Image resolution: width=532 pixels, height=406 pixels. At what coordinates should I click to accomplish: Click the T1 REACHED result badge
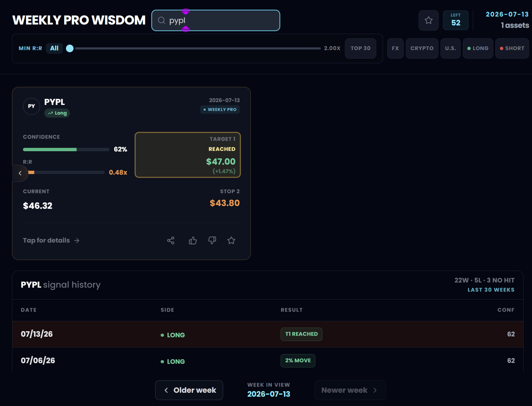coord(301,334)
